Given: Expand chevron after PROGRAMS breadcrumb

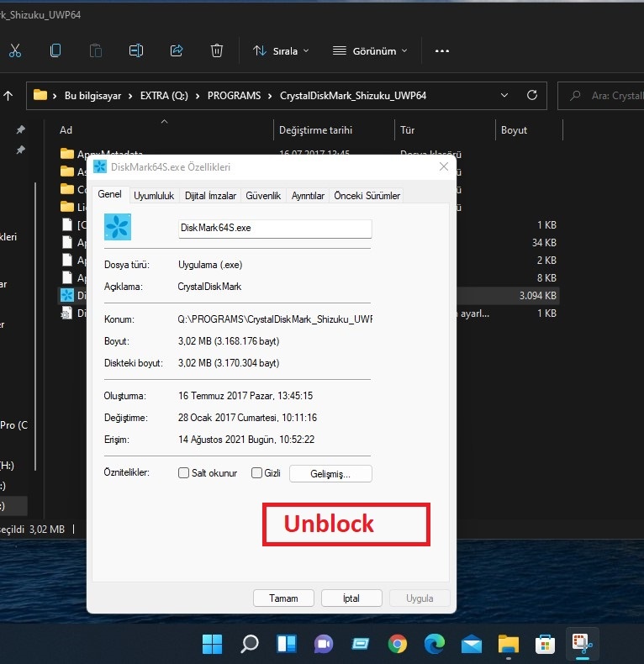Looking at the screenshot, I should click(270, 96).
